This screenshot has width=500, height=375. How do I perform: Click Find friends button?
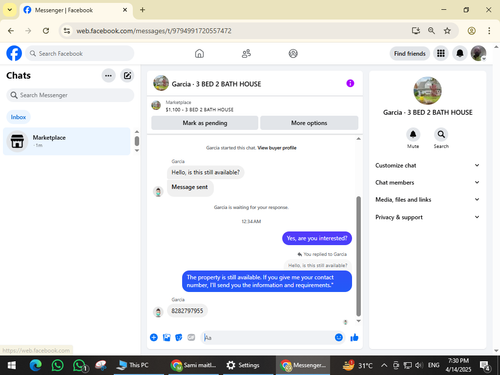click(410, 53)
